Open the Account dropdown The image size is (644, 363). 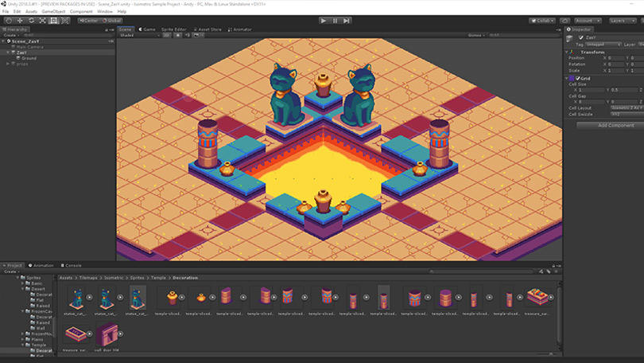point(588,21)
